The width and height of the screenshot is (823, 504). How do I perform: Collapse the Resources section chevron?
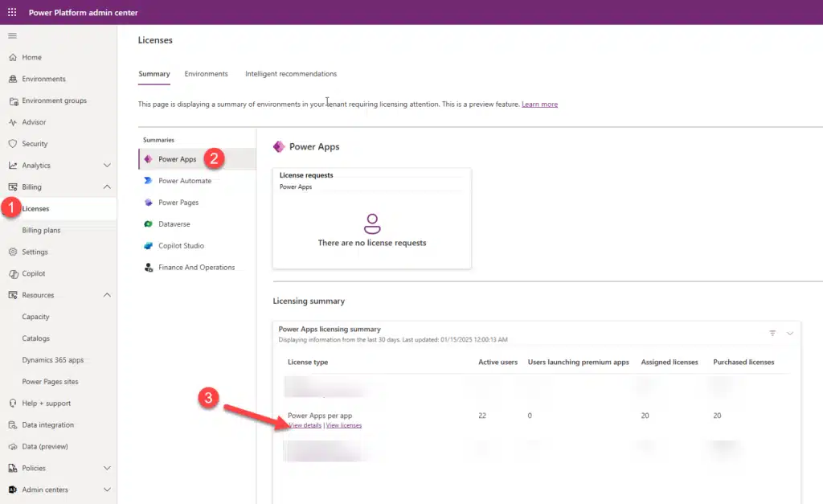pos(107,295)
